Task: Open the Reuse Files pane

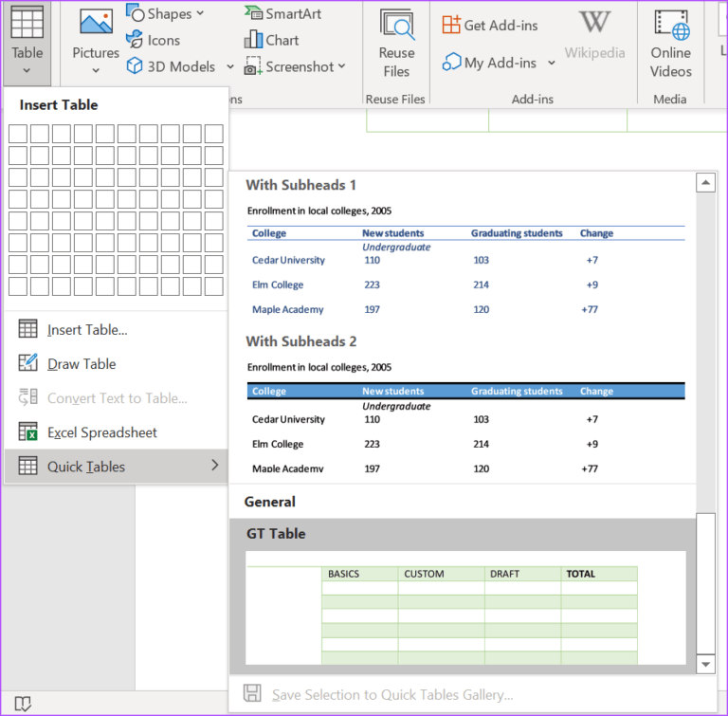Action: [396, 43]
